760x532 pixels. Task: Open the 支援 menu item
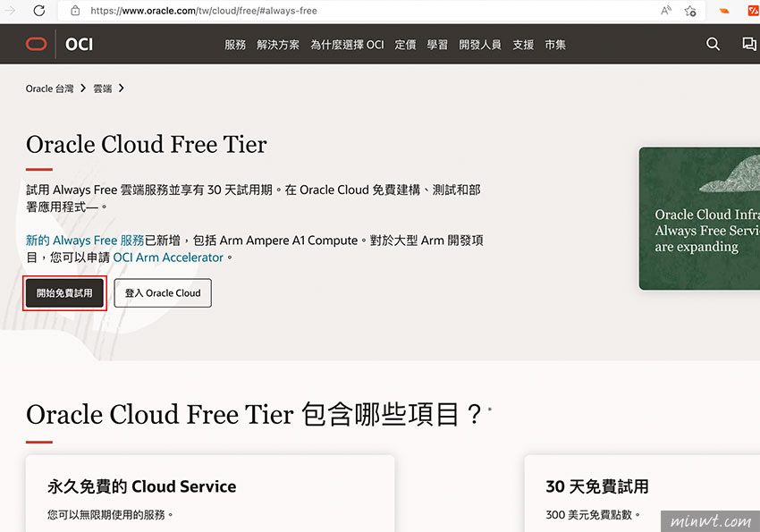click(x=523, y=45)
